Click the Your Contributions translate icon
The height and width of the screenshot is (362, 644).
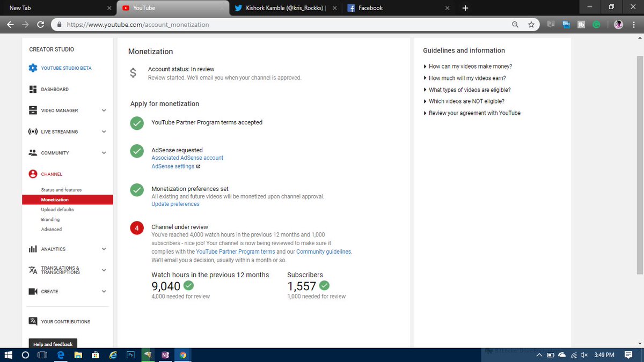33,322
